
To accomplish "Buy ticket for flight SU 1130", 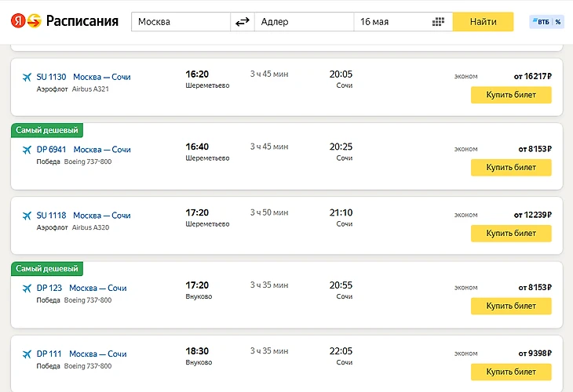I will tap(510, 95).
